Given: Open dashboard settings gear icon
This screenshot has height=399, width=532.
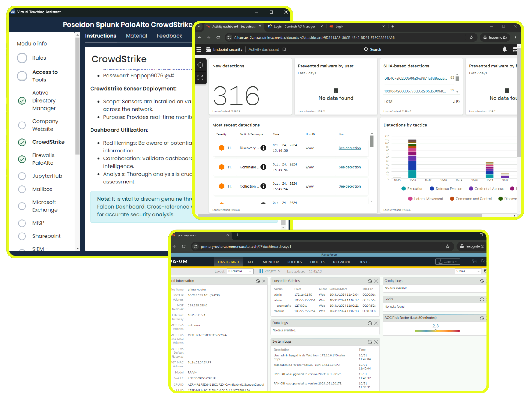Looking at the screenshot, I should point(200,65).
